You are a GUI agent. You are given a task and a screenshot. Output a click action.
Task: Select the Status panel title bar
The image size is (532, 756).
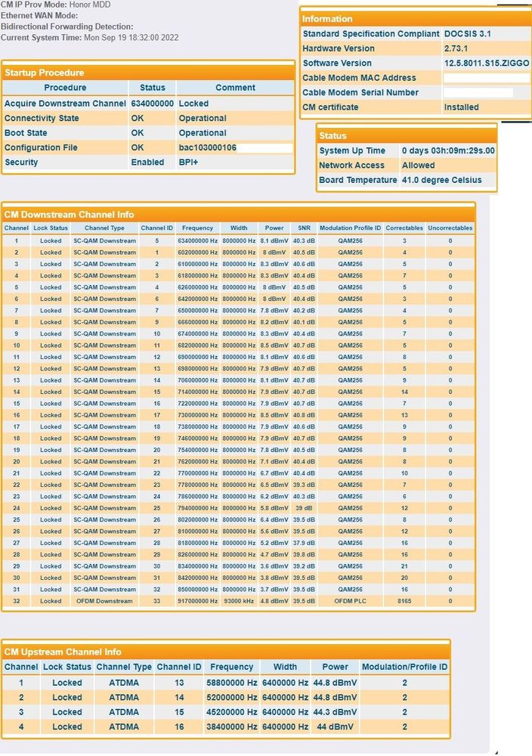point(333,135)
